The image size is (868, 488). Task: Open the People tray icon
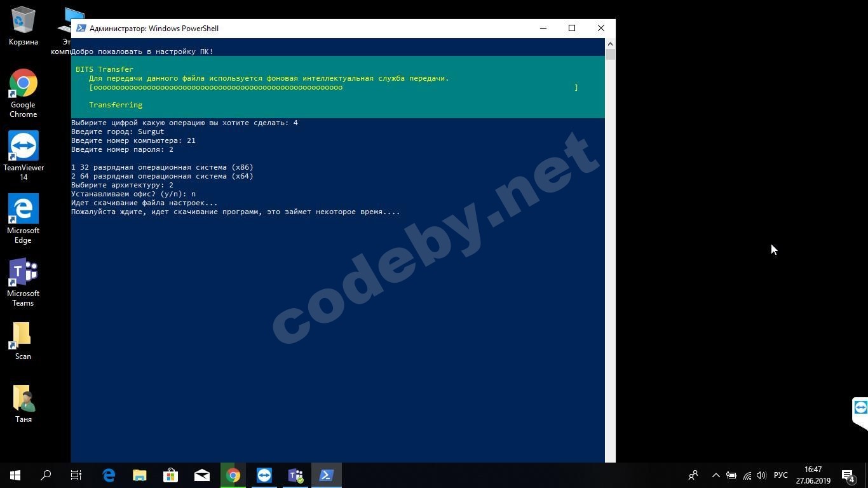click(693, 475)
